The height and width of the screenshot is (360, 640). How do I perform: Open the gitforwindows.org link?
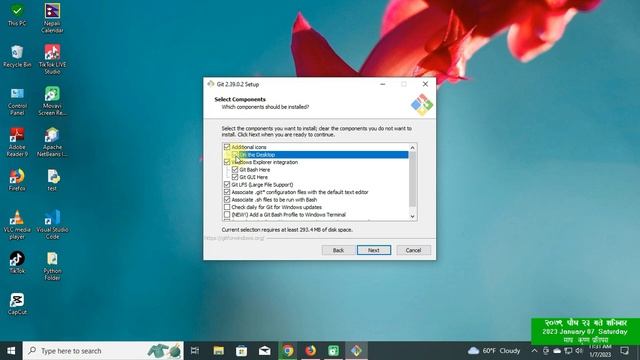(x=235, y=238)
